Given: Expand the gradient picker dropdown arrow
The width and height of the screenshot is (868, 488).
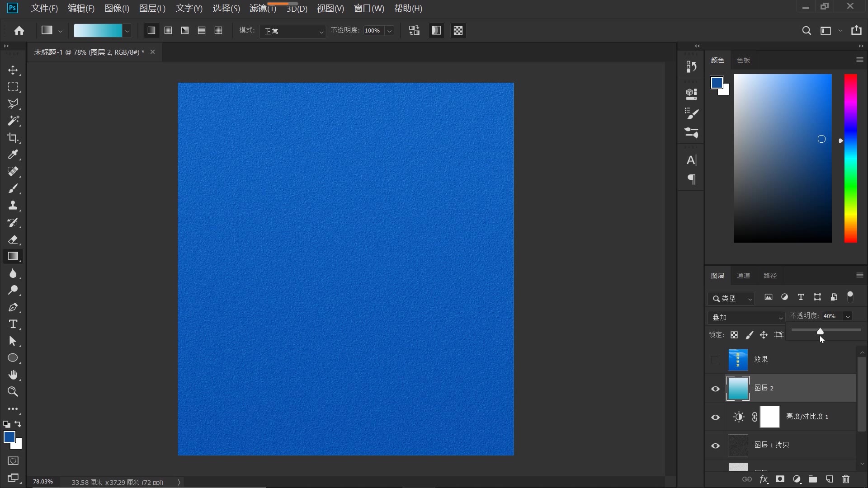Looking at the screenshot, I should [127, 31].
